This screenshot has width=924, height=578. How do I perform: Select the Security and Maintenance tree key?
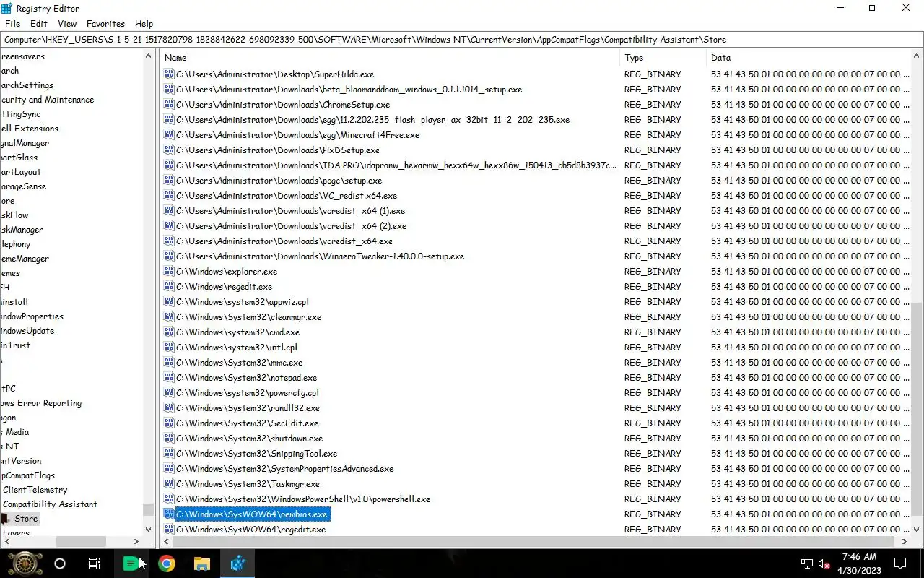click(47, 100)
